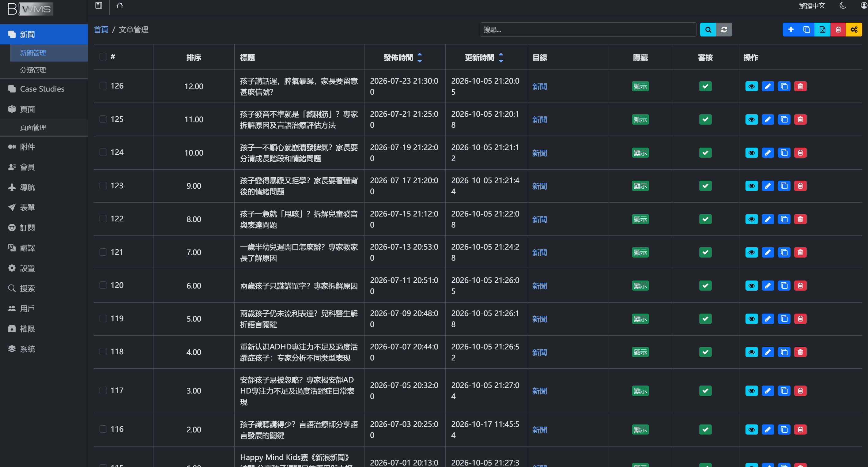Expand the 附件 sidebar menu
Viewport: 868px width, 467px height.
point(44,147)
